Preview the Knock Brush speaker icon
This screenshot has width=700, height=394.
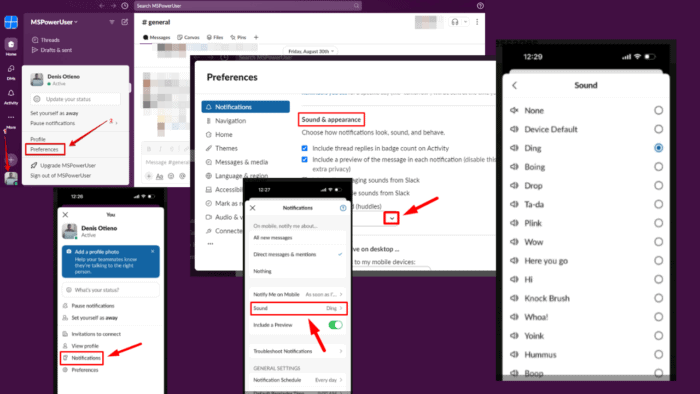[514, 298]
